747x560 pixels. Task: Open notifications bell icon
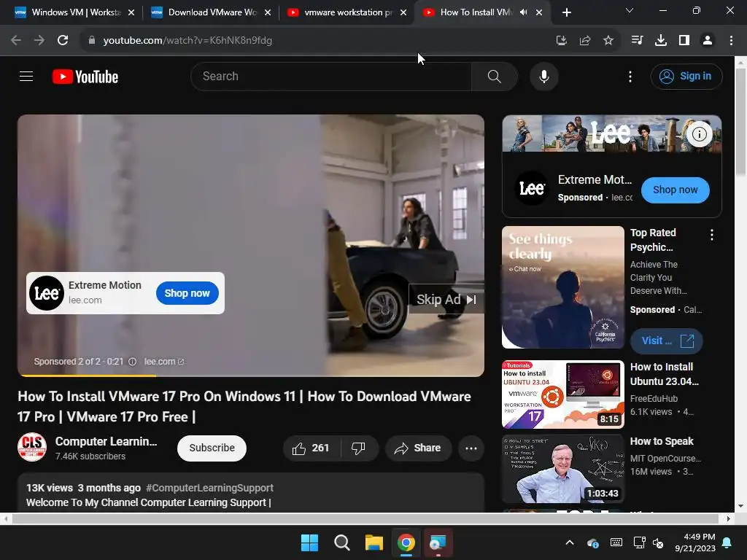(x=727, y=542)
